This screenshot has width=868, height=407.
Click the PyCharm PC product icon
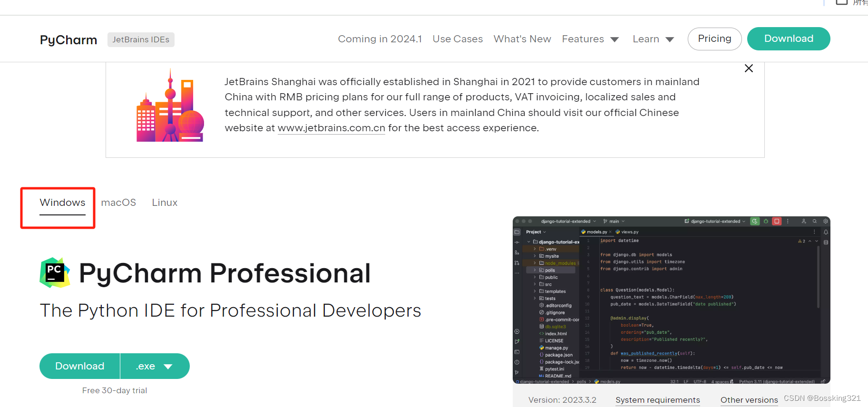(x=55, y=273)
